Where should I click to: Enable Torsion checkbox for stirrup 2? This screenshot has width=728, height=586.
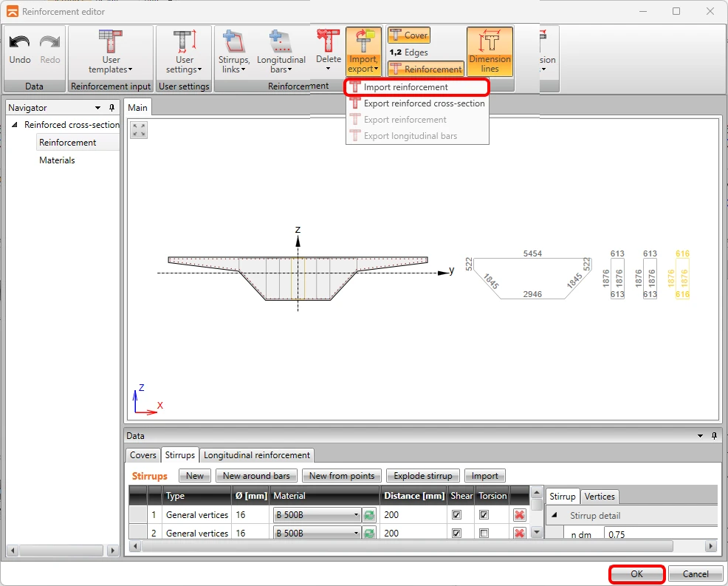(x=484, y=533)
